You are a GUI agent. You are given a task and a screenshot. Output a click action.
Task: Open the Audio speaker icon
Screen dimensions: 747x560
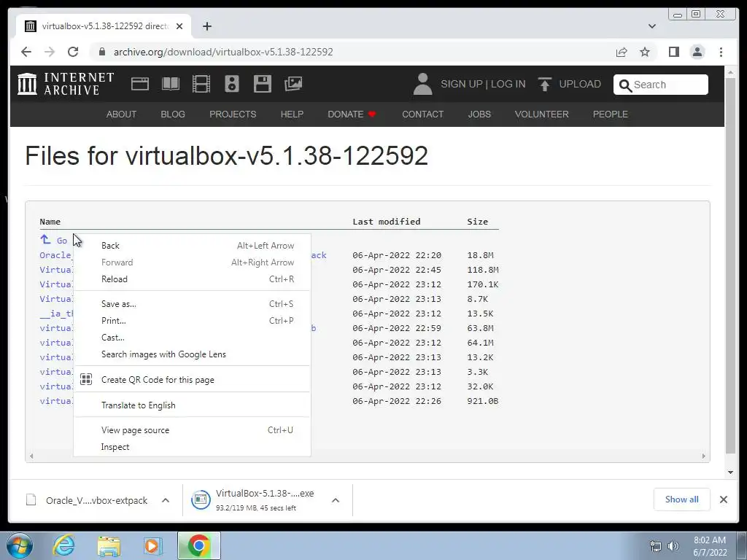[x=231, y=84]
